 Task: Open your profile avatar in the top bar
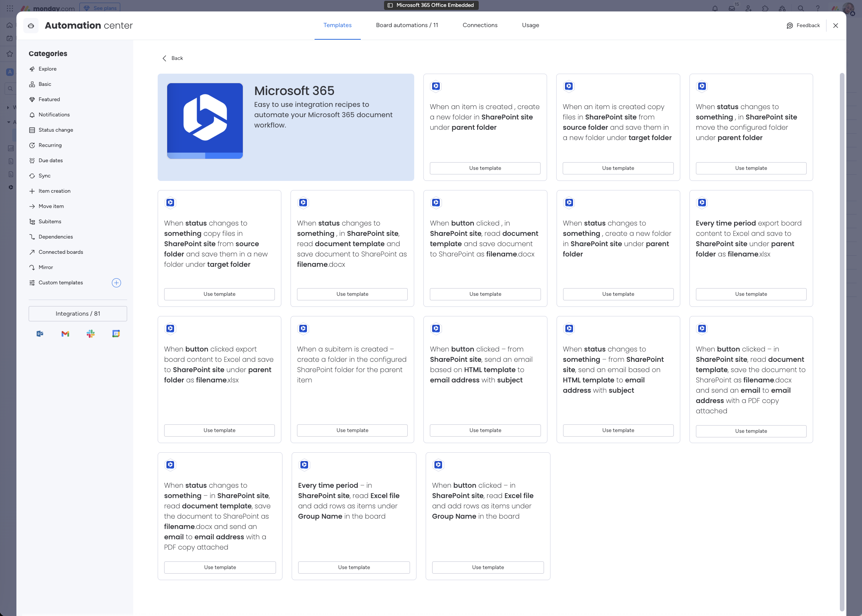(x=848, y=8)
